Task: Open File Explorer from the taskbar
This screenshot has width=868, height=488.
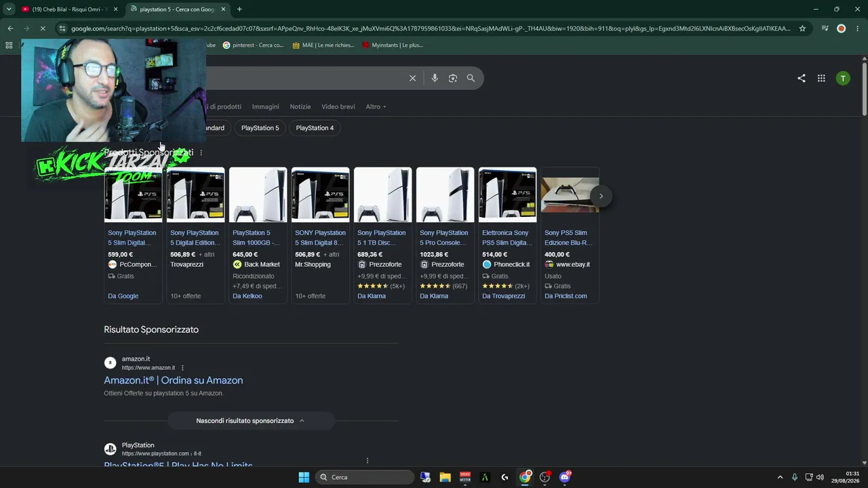Action: 445,477
